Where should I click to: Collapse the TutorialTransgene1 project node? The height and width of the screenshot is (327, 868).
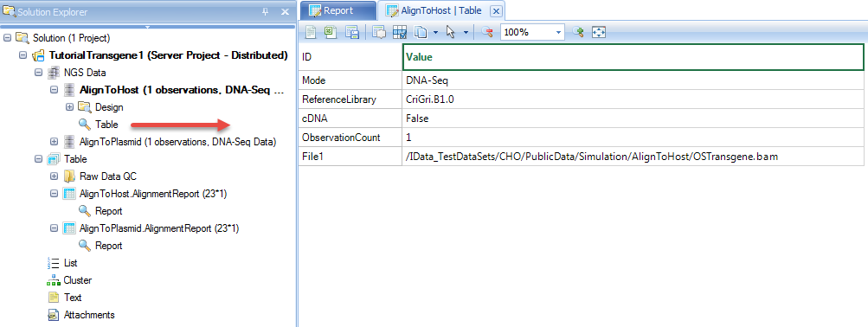pyautogui.click(x=23, y=55)
